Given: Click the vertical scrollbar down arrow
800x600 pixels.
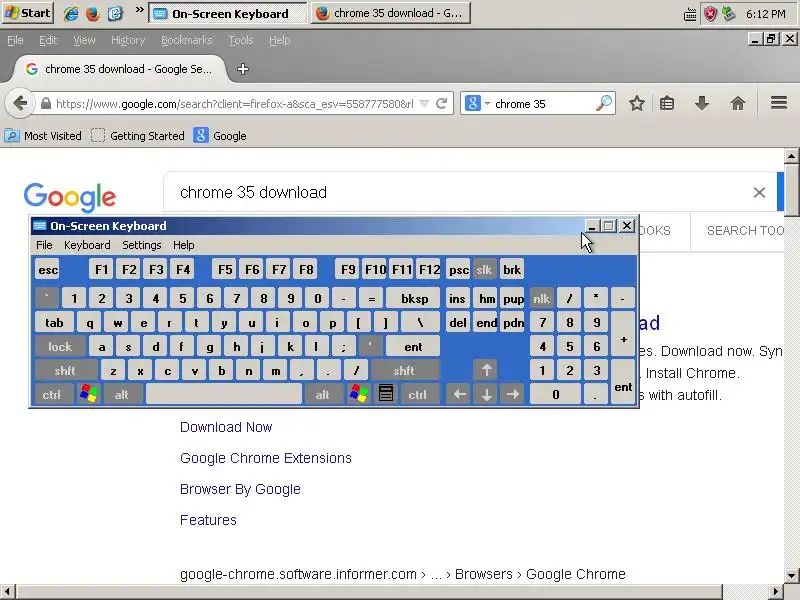Looking at the screenshot, I should click(791, 575).
